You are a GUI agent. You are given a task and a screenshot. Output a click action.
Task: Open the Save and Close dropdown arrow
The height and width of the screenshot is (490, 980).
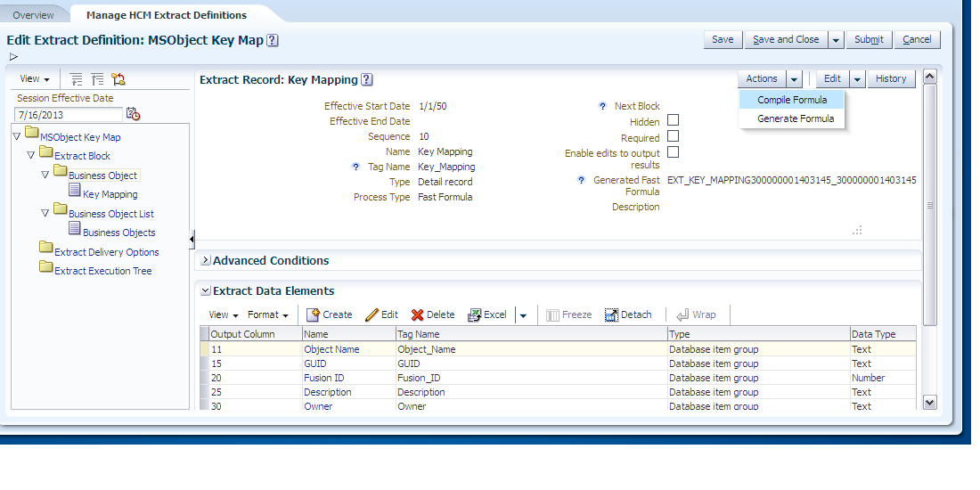(x=836, y=40)
